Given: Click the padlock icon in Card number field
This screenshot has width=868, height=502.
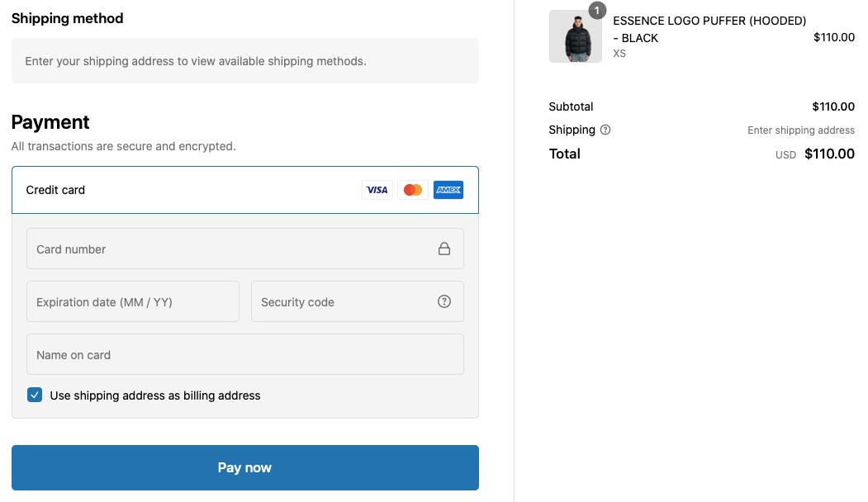Looking at the screenshot, I should point(444,249).
